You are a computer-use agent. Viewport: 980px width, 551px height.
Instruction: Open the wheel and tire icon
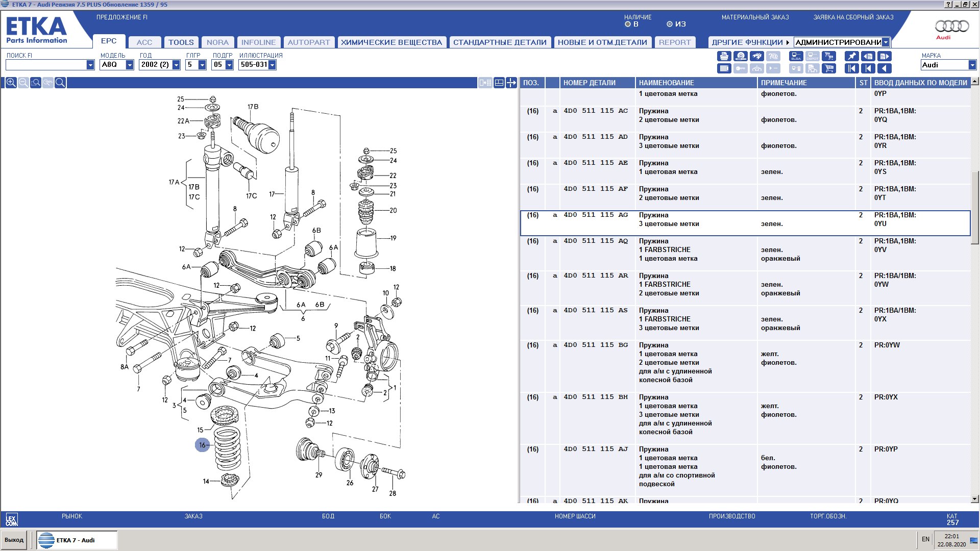741,56
